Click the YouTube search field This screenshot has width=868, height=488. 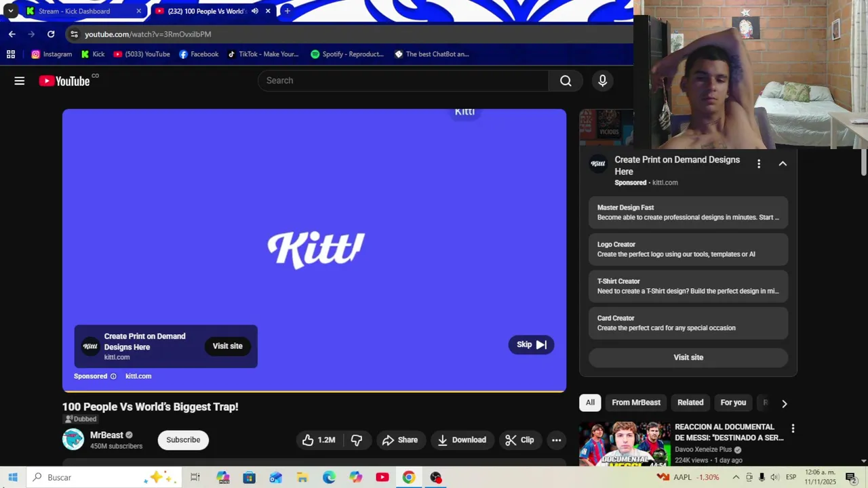tap(403, 81)
